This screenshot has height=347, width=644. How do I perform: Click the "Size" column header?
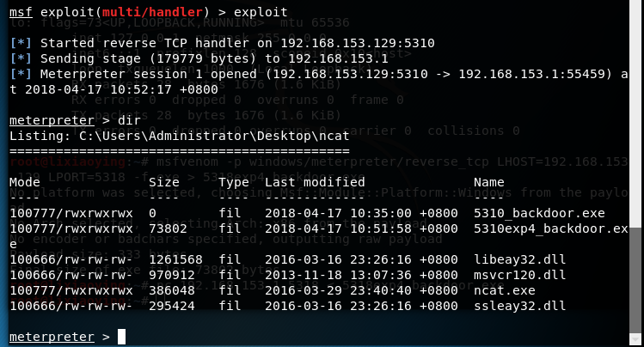click(164, 182)
